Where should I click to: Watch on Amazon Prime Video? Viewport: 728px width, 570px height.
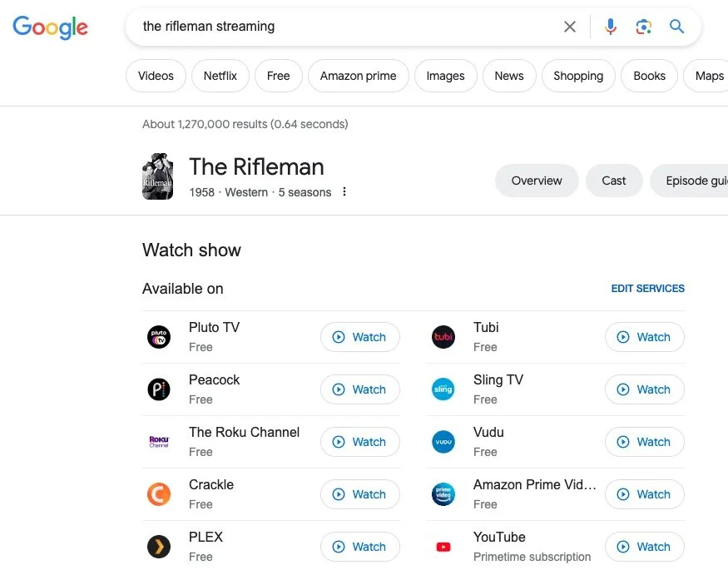tap(645, 494)
